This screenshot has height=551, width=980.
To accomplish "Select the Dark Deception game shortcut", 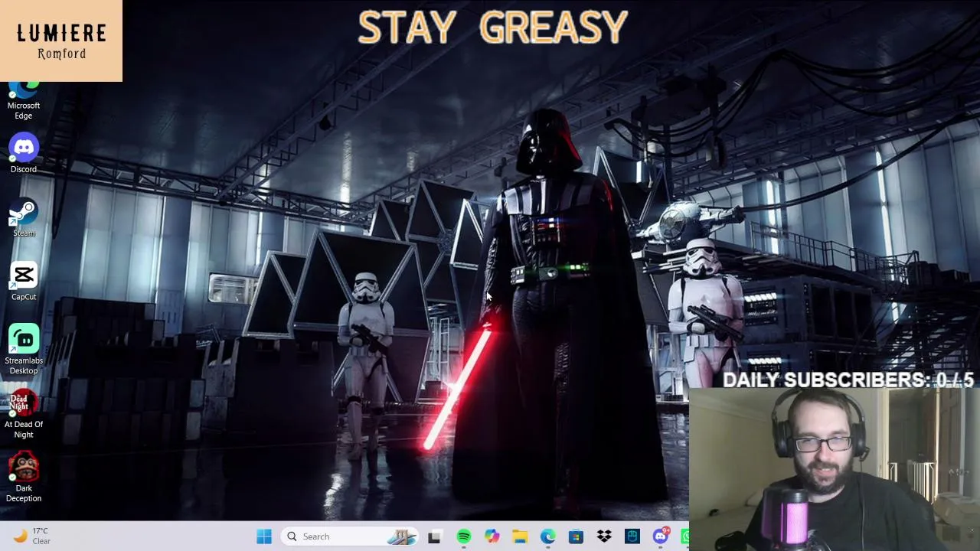I will pyautogui.click(x=24, y=478).
